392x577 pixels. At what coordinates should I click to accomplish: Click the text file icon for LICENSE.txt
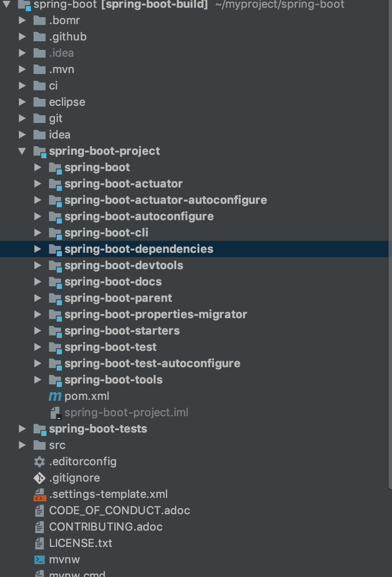[40, 543]
